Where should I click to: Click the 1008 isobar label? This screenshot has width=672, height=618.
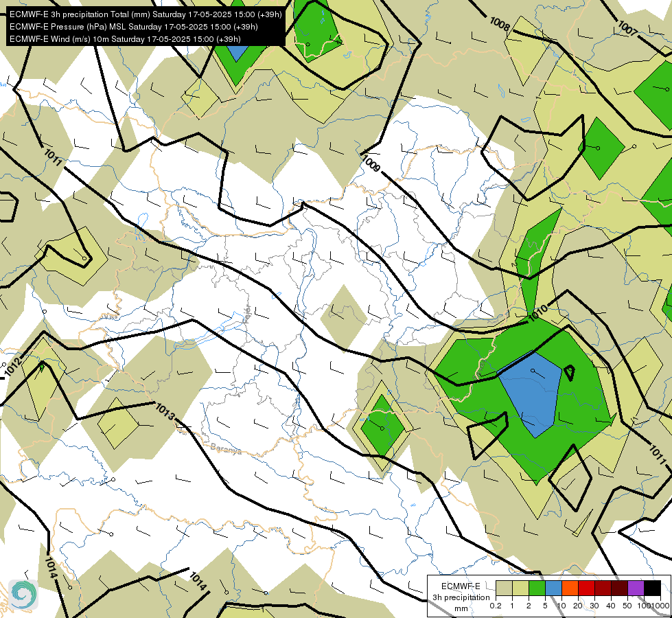coord(500,23)
